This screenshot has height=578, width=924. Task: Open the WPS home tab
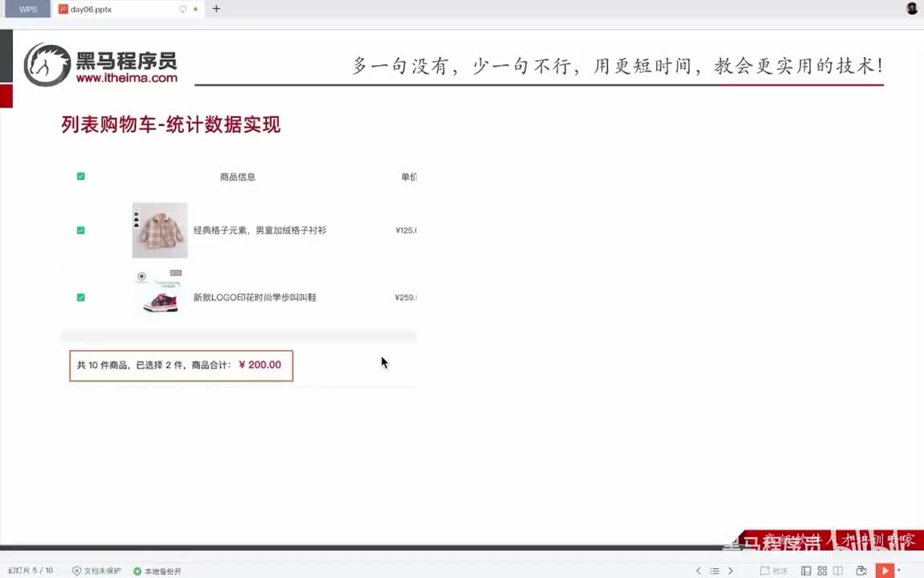coord(28,9)
